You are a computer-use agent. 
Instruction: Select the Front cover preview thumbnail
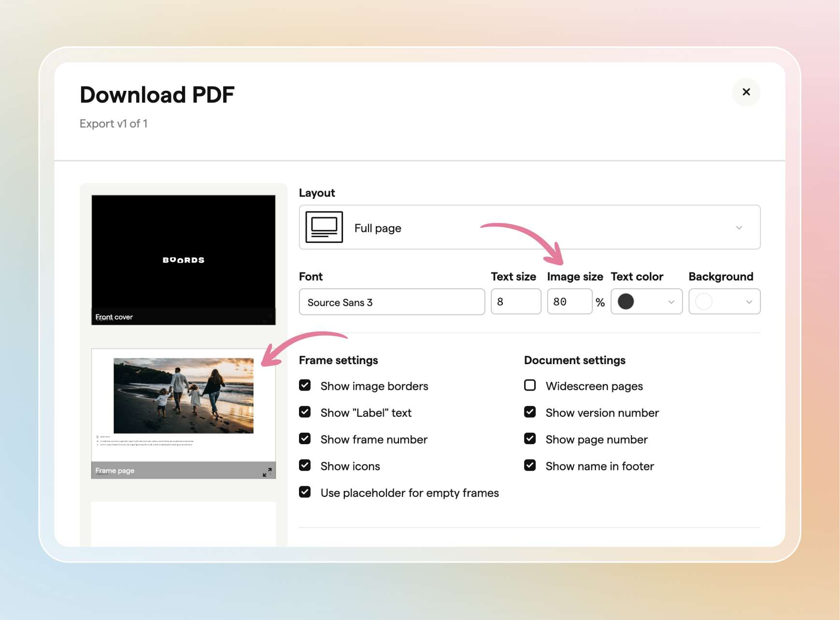[184, 260]
